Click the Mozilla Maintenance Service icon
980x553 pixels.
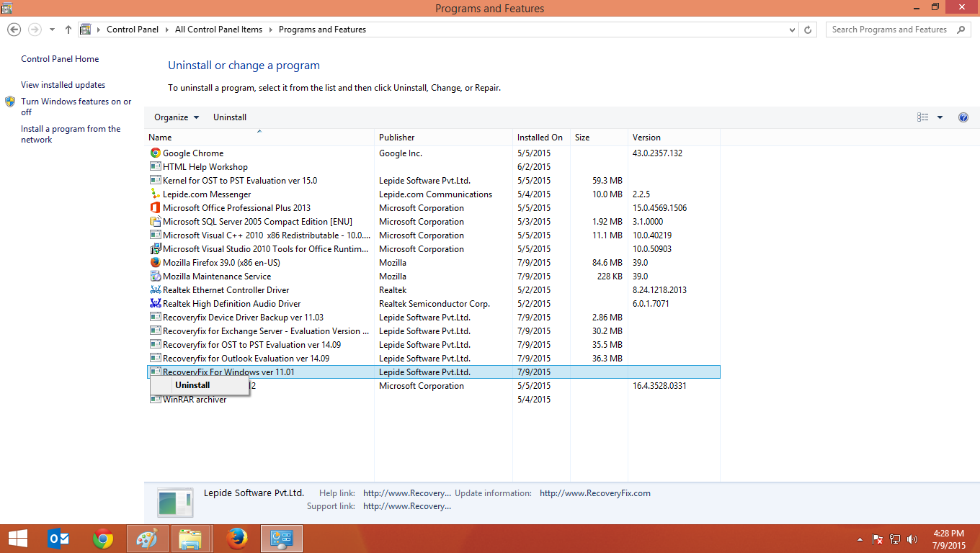click(155, 276)
